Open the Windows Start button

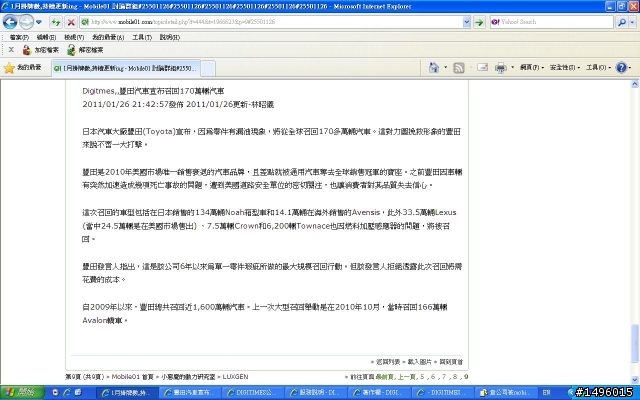tap(22, 393)
